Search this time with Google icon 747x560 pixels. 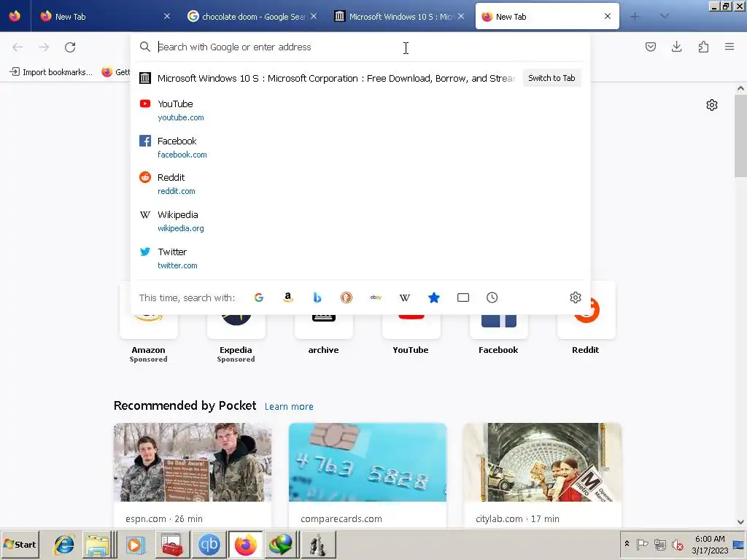pyautogui.click(x=259, y=297)
